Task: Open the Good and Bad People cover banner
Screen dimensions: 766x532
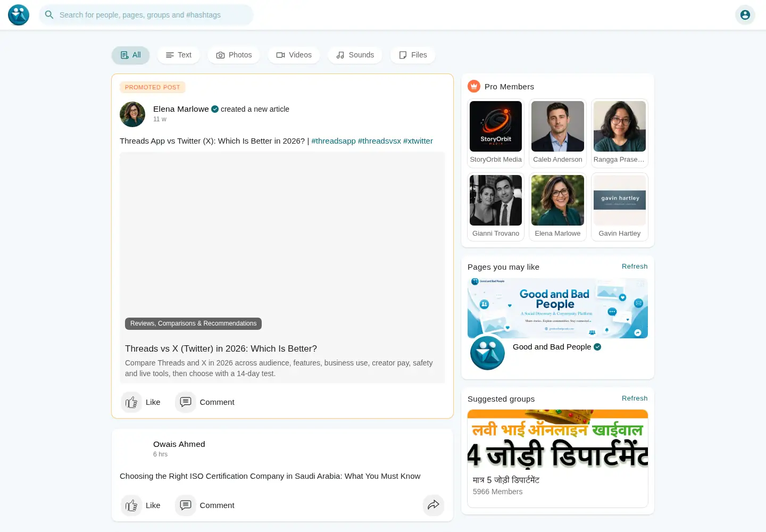Action: point(557,308)
